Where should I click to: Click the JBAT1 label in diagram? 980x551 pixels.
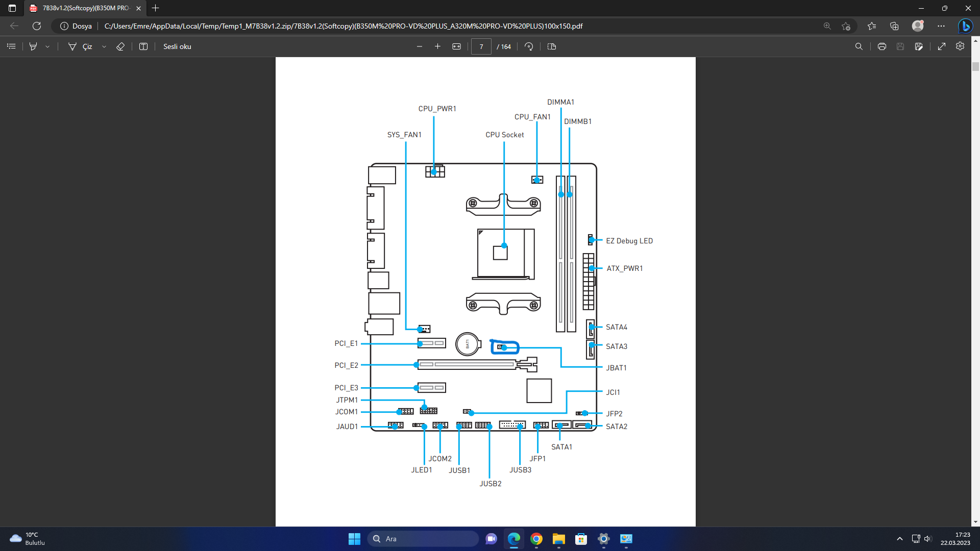(x=616, y=368)
